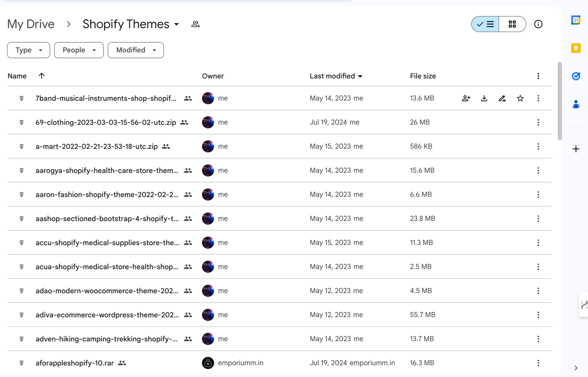Select the aarogya-shopify-health-care-store file
This screenshot has height=377, width=588.
(x=107, y=170)
